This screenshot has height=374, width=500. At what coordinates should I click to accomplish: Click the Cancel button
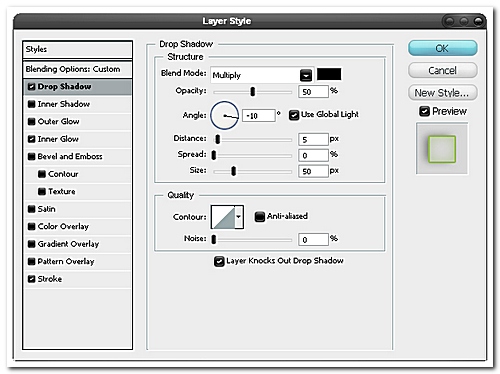coord(443,70)
